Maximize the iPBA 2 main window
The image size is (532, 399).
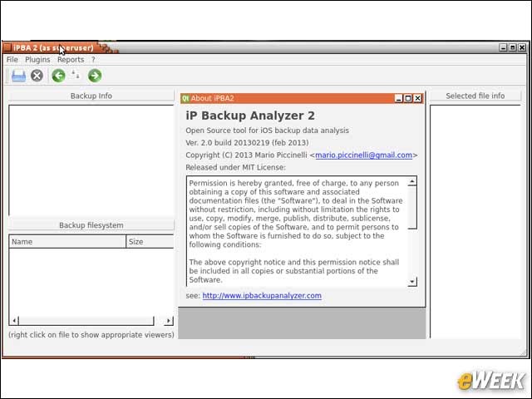point(513,47)
